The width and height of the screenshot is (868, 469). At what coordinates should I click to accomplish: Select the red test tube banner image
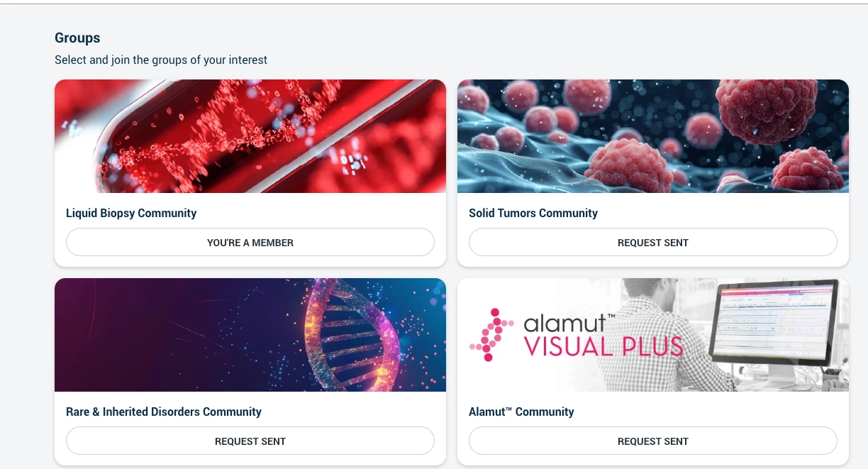point(250,136)
